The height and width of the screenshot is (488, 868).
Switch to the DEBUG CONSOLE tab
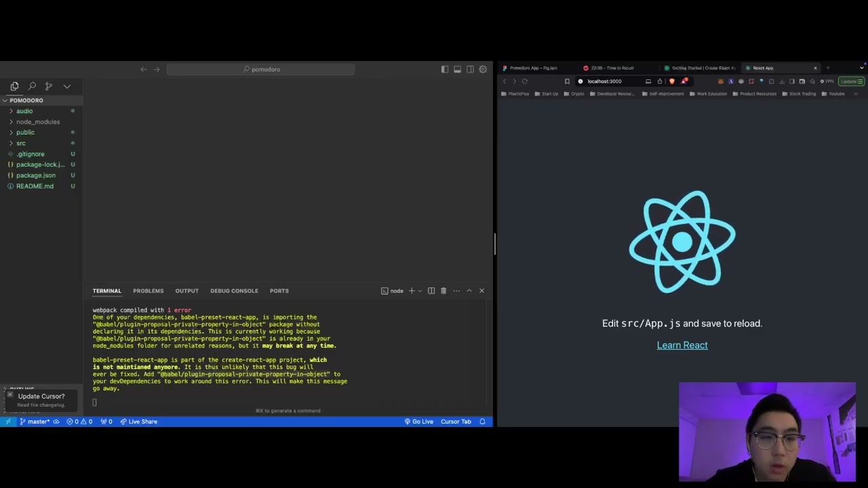click(x=234, y=291)
